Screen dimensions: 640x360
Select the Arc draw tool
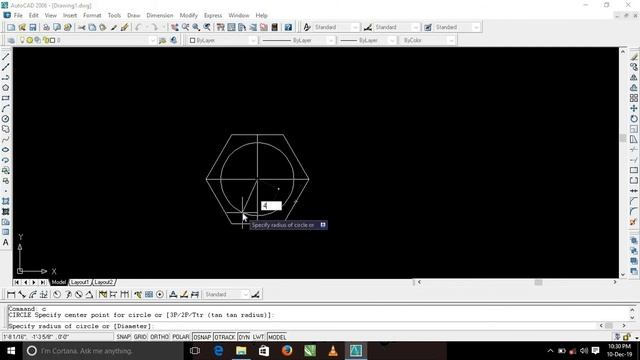click(x=6, y=109)
